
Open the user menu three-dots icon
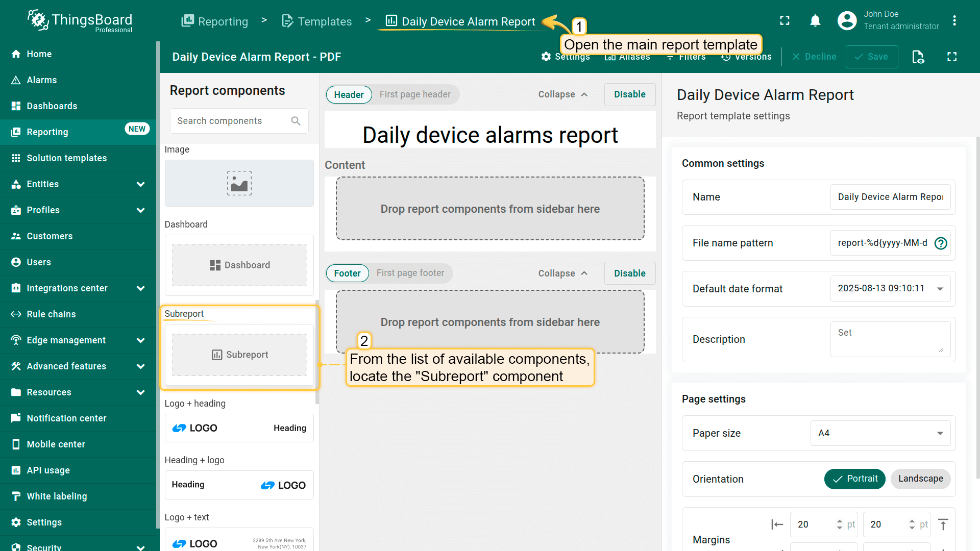pos(954,20)
